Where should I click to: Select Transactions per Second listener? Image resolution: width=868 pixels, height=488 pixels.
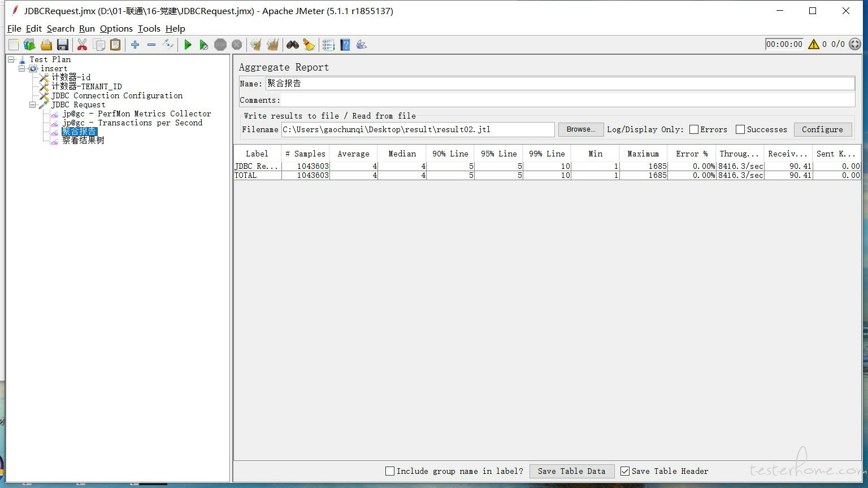click(x=132, y=123)
